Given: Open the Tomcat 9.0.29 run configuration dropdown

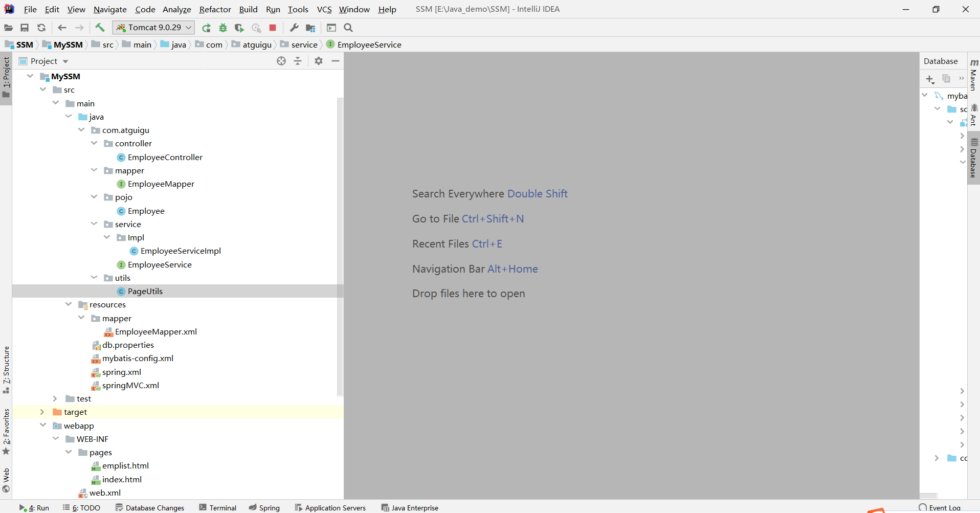Looking at the screenshot, I should click(x=153, y=28).
